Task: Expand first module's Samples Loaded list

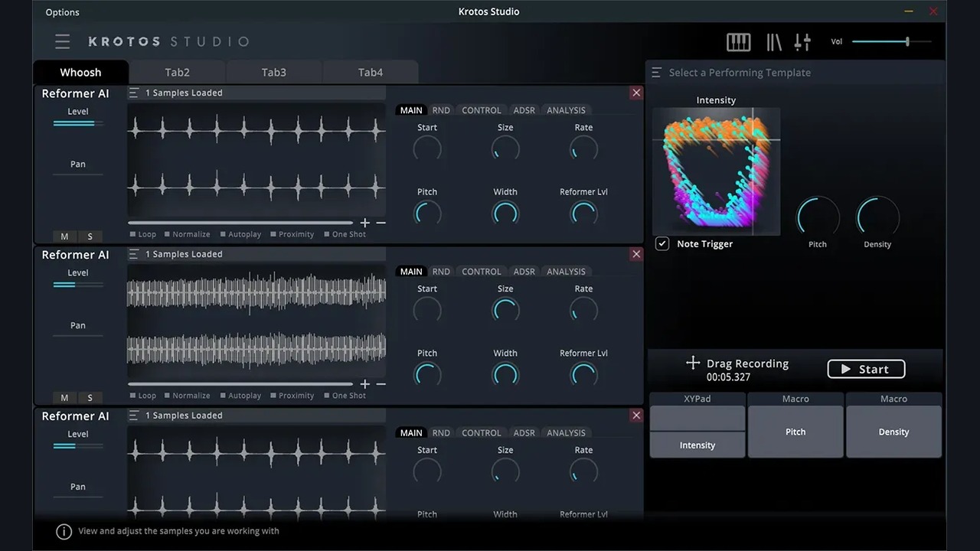Action: click(134, 93)
